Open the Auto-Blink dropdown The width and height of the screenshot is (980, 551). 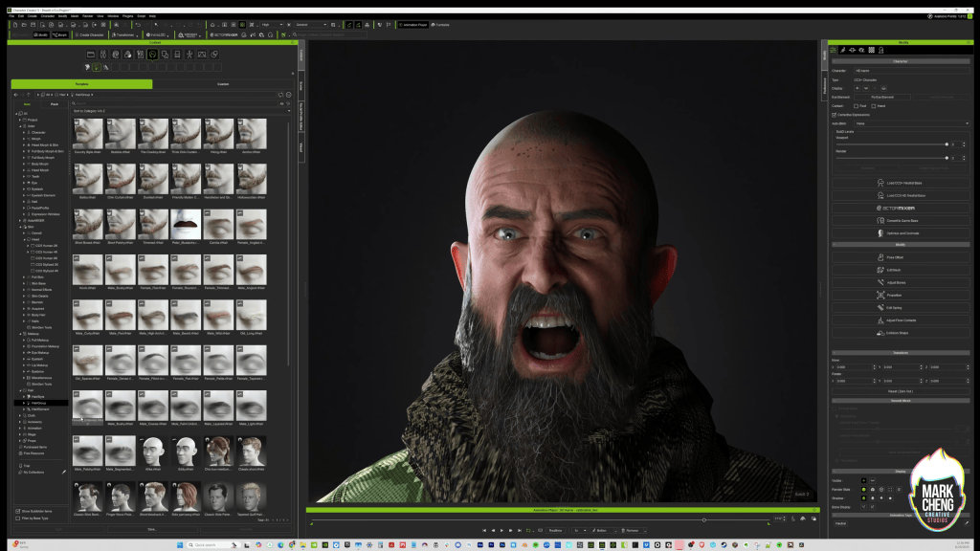click(x=911, y=123)
